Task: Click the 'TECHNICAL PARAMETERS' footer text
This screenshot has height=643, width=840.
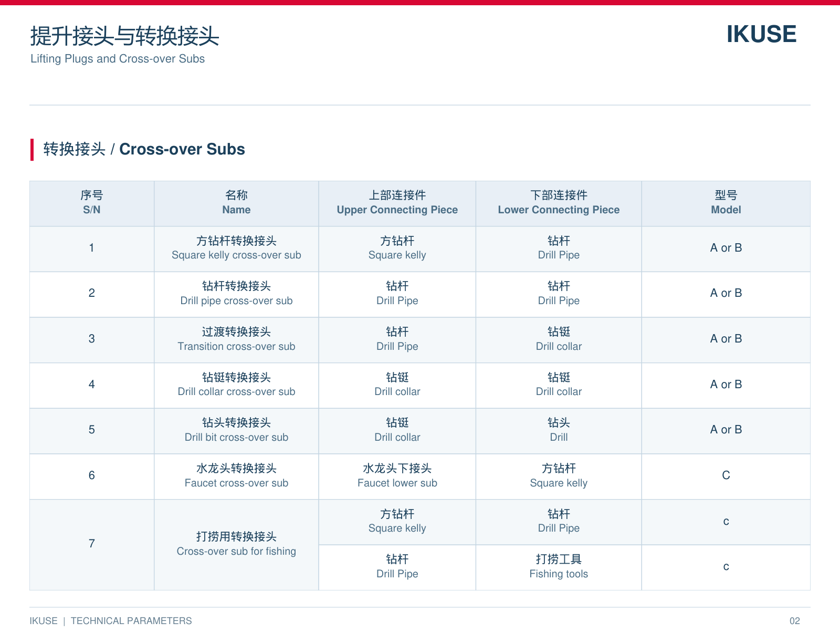Action: [131, 621]
